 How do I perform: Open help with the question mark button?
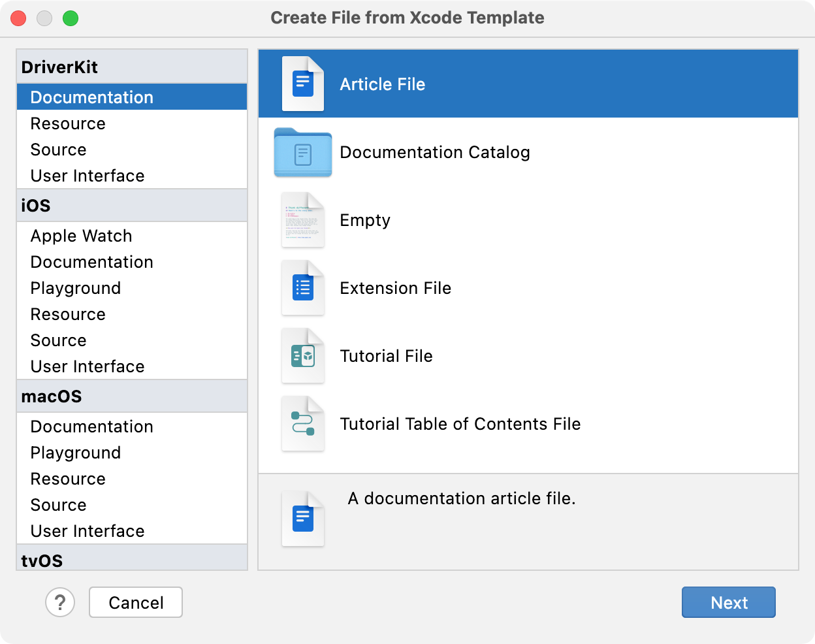60,602
